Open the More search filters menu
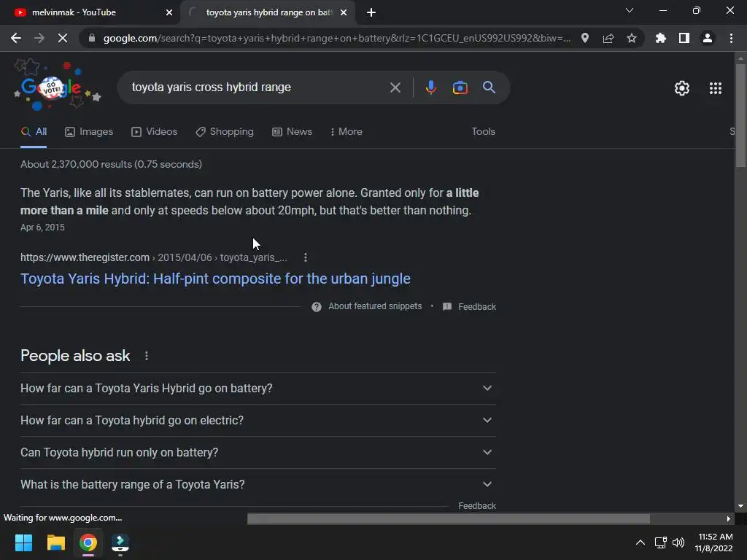The height and width of the screenshot is (560, 747). tap(347, 132)
